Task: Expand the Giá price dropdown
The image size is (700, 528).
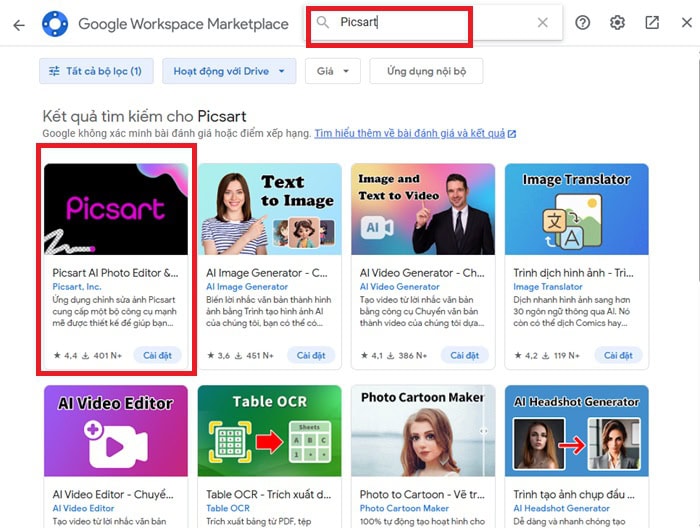Action: (x=333, y=71)
